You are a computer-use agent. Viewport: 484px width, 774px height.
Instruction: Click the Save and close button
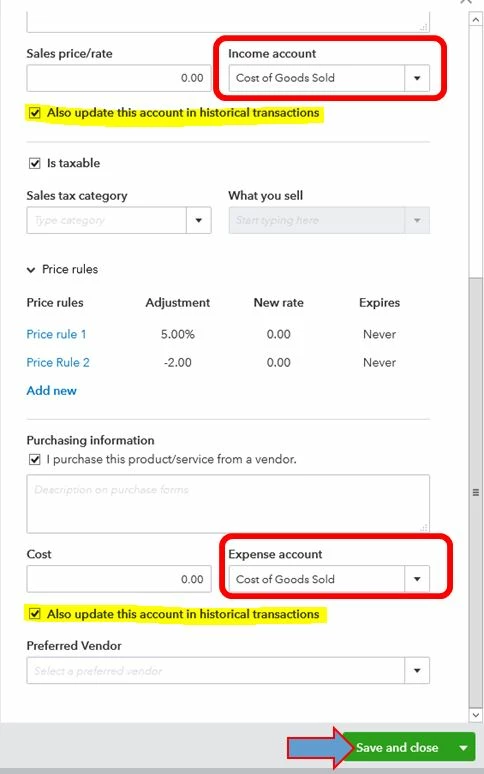[x=397, y=747]
